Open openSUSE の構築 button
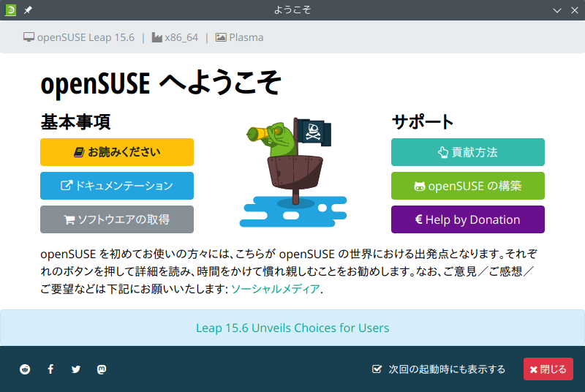The image size is (585, 392). coord(468,186)
